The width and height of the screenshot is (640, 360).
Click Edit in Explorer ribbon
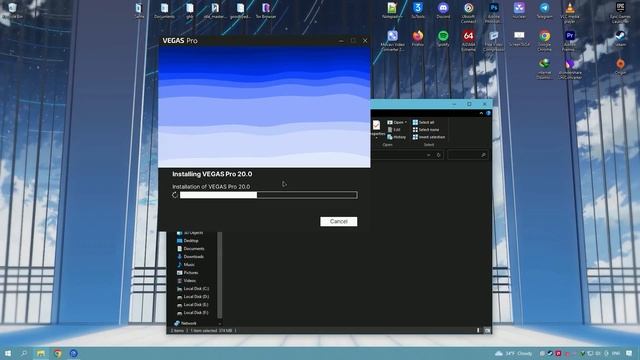click(x=394, y=129)
